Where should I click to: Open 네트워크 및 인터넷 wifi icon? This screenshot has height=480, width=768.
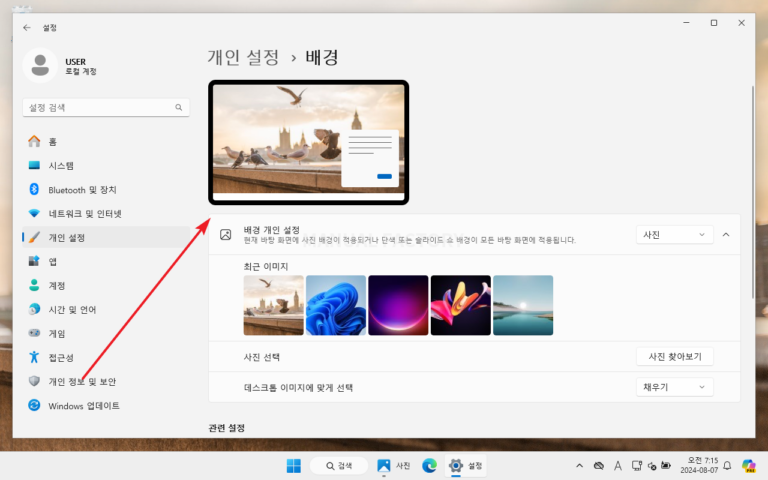34,214
